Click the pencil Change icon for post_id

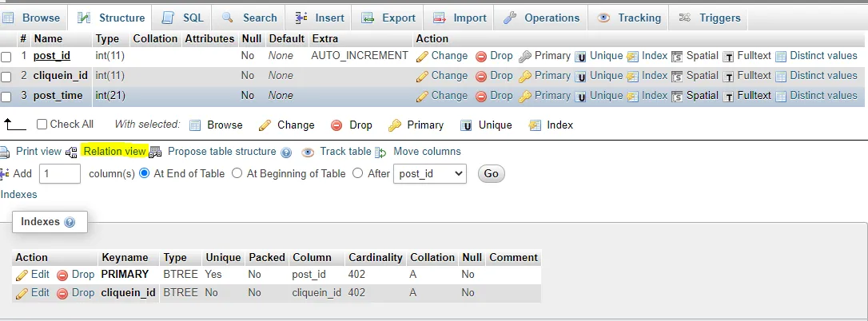pyautogui.click(x=422, y=56)
